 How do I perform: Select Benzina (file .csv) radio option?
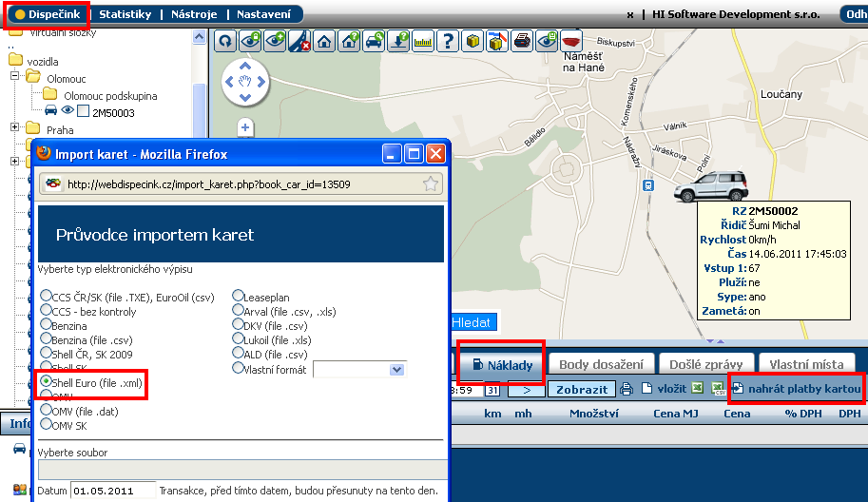(46, 338)
